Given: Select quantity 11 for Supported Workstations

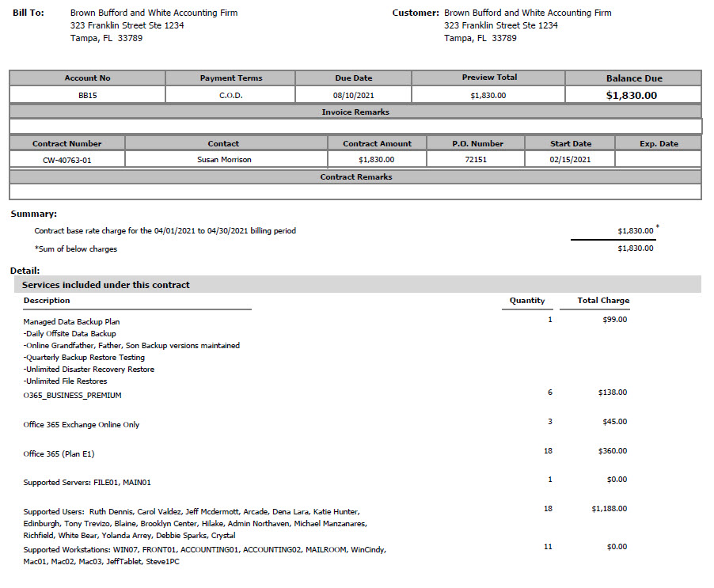Looking at the screenshot, I should 548,547.
